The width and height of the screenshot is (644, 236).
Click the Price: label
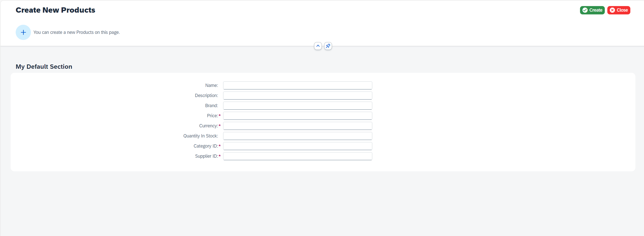pyautogui.click(x=212, y=116)
